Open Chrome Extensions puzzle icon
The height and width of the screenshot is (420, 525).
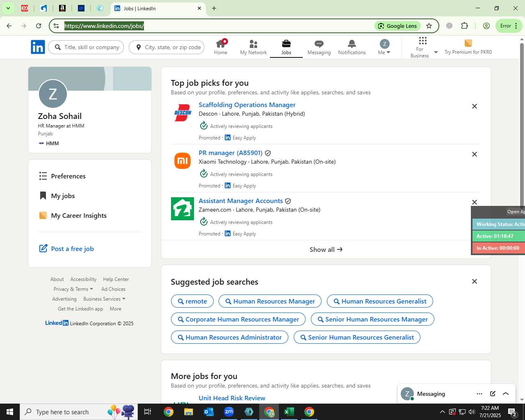pyautogui.click(x=464, y=26)
